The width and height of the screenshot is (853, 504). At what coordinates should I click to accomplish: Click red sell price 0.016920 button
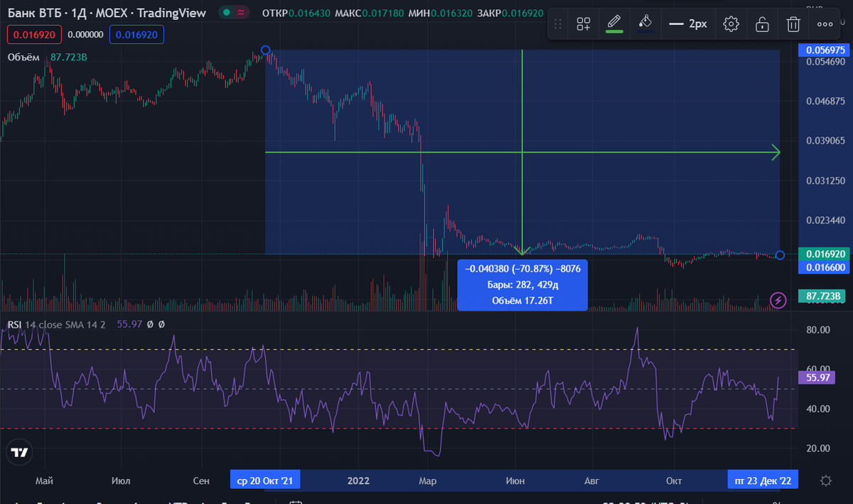click(x=35, y=34)
